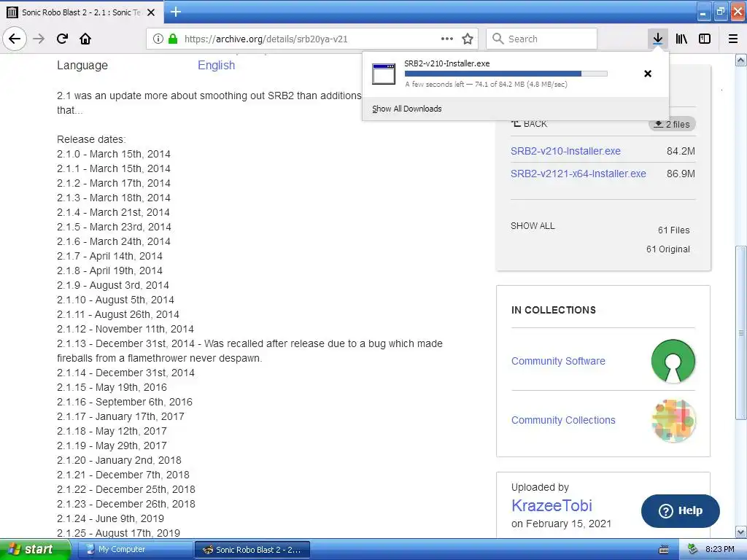Viewport: 747px width, 560px height.
Task: Open the page actions three-dot menu
Action: point(447,39)
